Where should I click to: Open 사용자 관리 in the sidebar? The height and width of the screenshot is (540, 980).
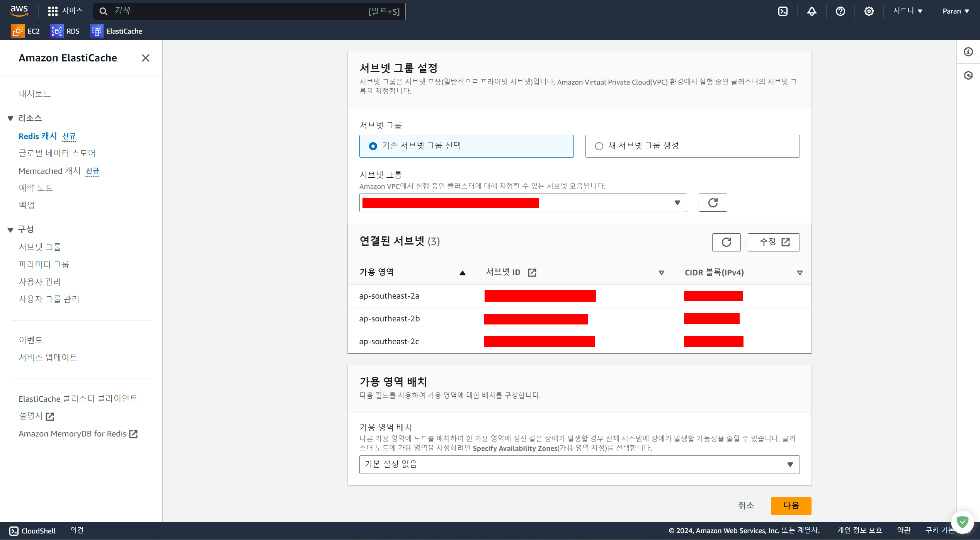(40, 282)
